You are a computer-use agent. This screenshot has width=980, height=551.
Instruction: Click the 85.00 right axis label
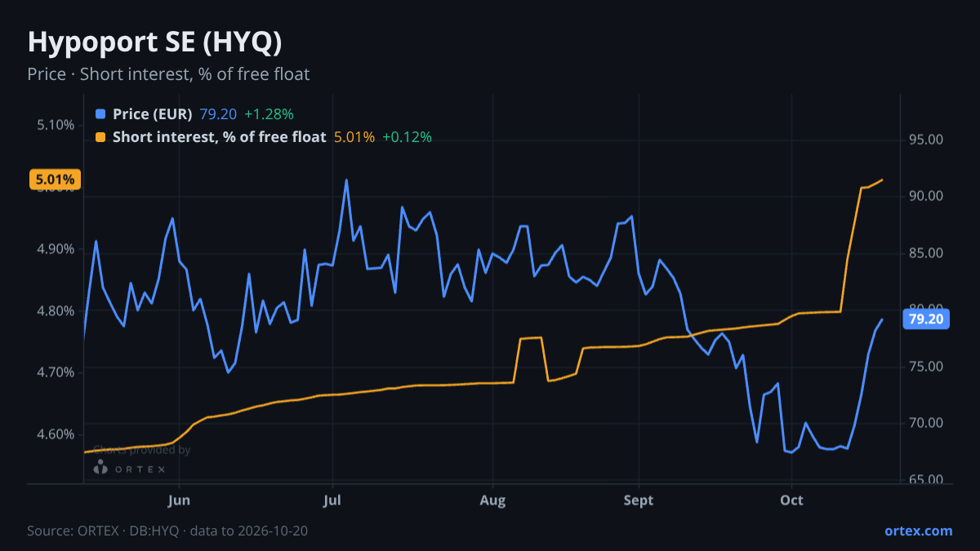coord(926,253)
